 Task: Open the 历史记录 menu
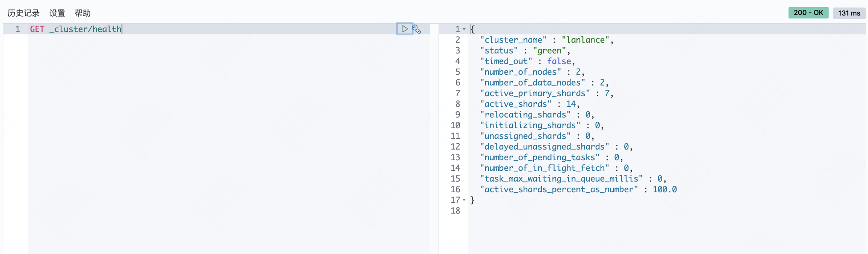tap(23, 13)
